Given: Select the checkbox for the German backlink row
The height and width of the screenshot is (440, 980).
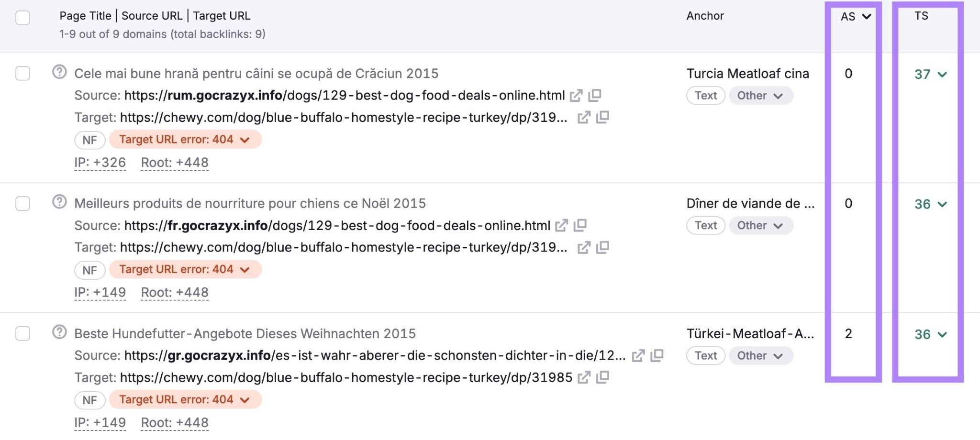Looking at the screenshot, I should 22,333.
